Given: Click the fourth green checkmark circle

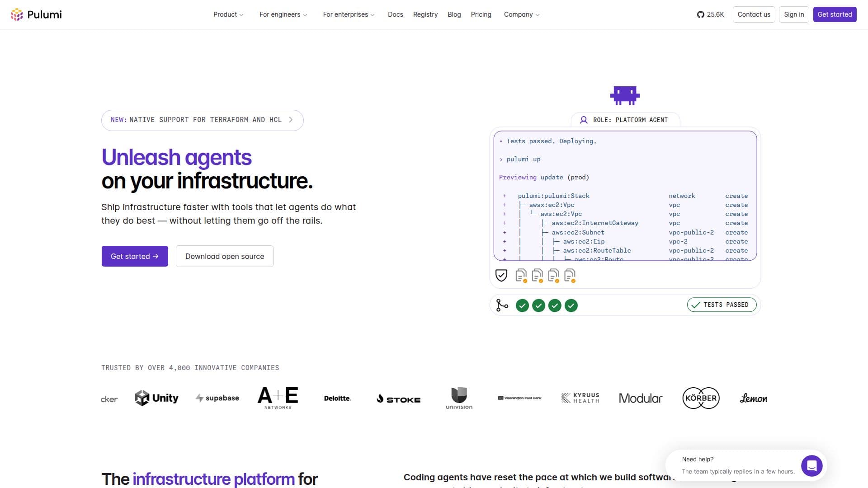Looking at the screenshot, I should tap(571, 305).
